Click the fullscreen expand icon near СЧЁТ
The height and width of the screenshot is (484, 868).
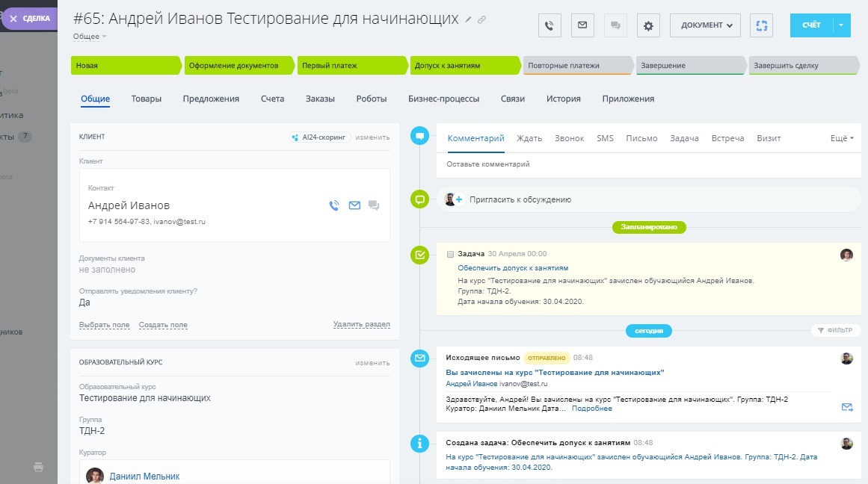tap(762, 25)
